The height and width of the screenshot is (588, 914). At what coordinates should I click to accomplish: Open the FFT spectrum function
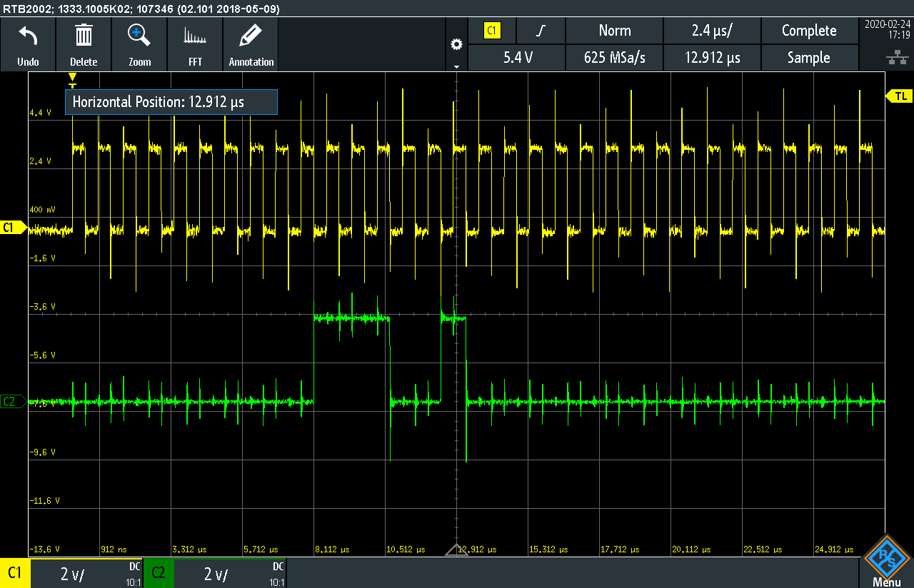(195, 37)
